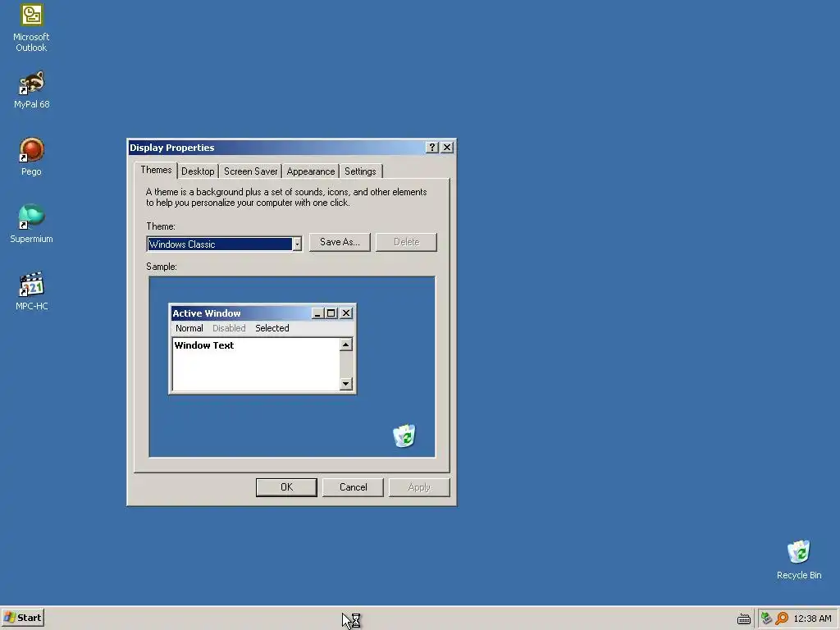Click the Save As... button
Viewport: 840px width, 630px height.
pos(340,242)
